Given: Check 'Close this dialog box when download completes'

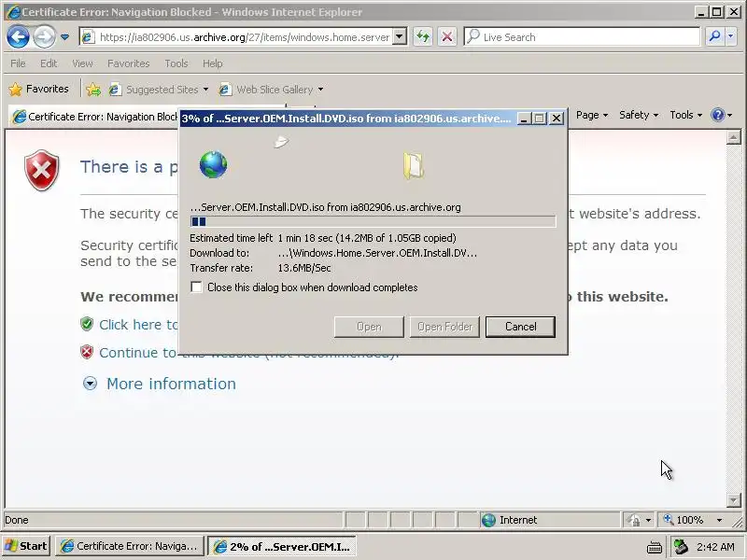Looking at the screenshot, I should [x=196, y=287].
